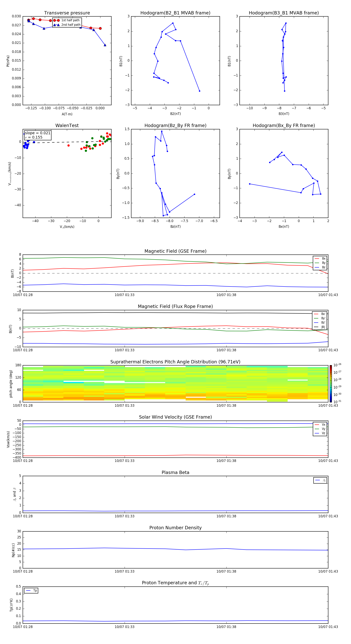Screen dimensions: 351x644
Task: Click the 'Hodogram(B3_B1 MVAB frame)' title
Action: pyautogui.click(x=284, y=13)
